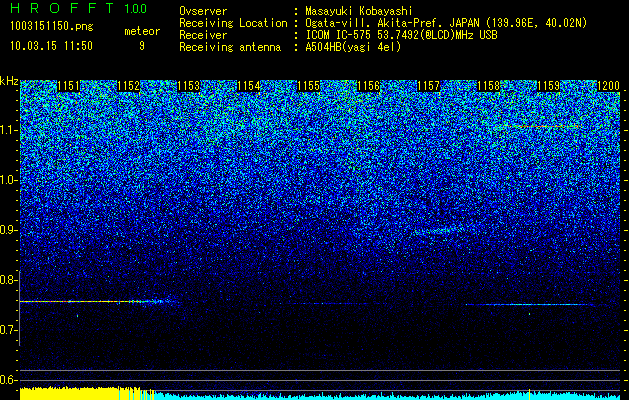Click the 'Ovserver' label
The image size is (629, 400).
(x=203, y=12)
